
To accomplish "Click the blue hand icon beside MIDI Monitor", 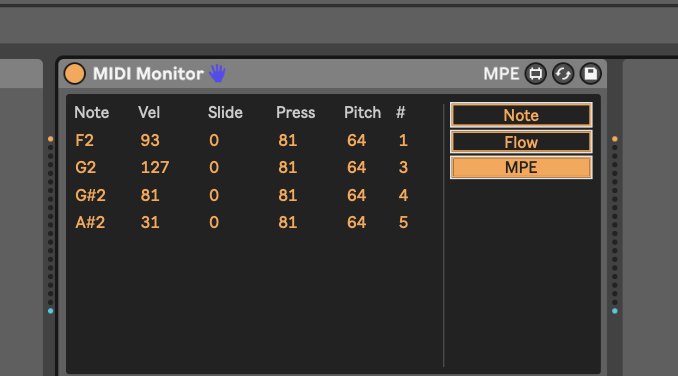I will pyautogui.click(x=217, y=73).
